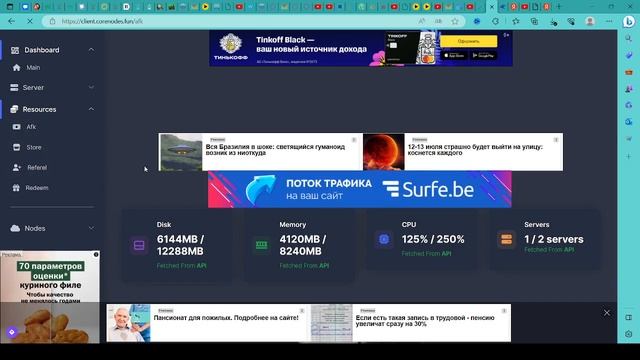The image size is (640, 360).
Task: Click the Nodes cloud icon
Action: tap(15, 229)
